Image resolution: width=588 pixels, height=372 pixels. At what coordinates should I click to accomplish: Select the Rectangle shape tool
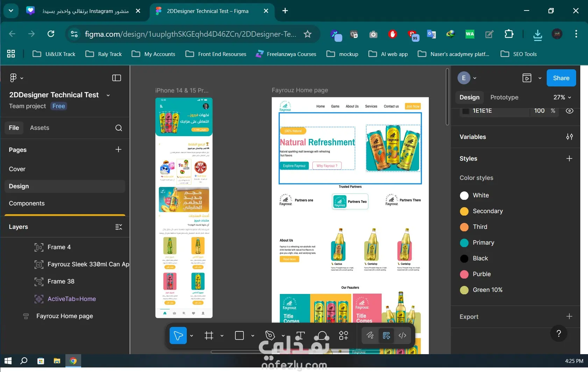[239, 336]
